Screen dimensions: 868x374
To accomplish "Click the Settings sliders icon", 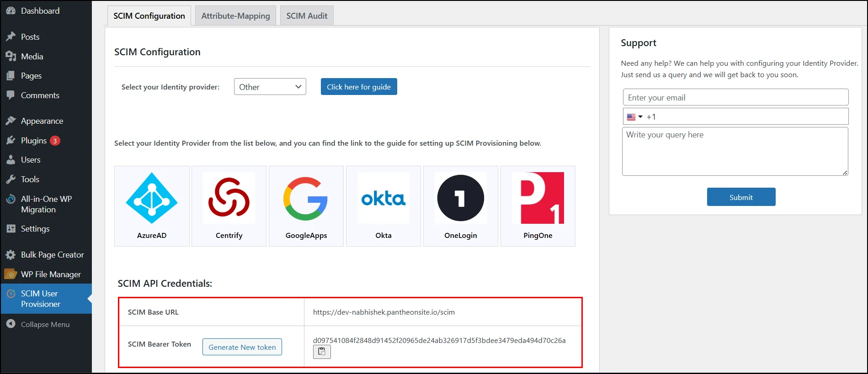I will (11, 228).
